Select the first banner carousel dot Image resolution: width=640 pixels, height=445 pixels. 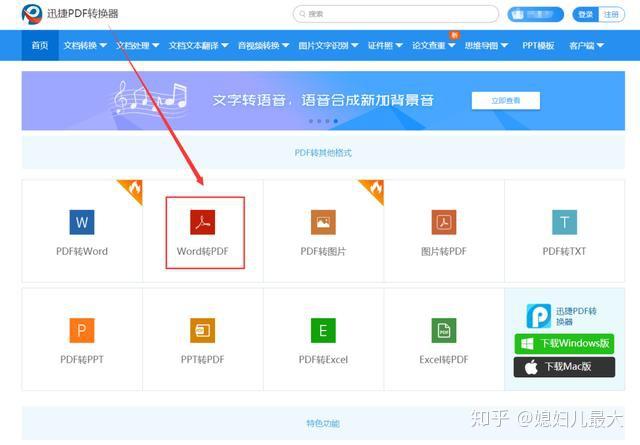point(311,121)
